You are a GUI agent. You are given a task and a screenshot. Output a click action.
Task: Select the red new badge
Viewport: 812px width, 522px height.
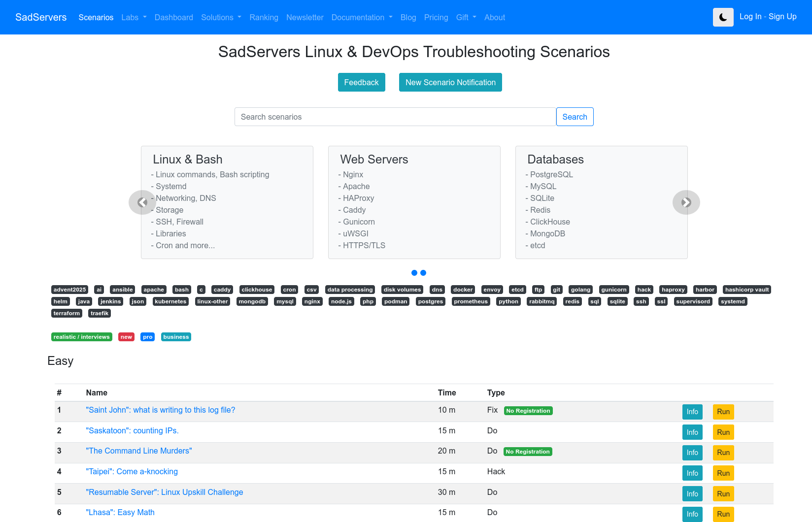[127, 337]
